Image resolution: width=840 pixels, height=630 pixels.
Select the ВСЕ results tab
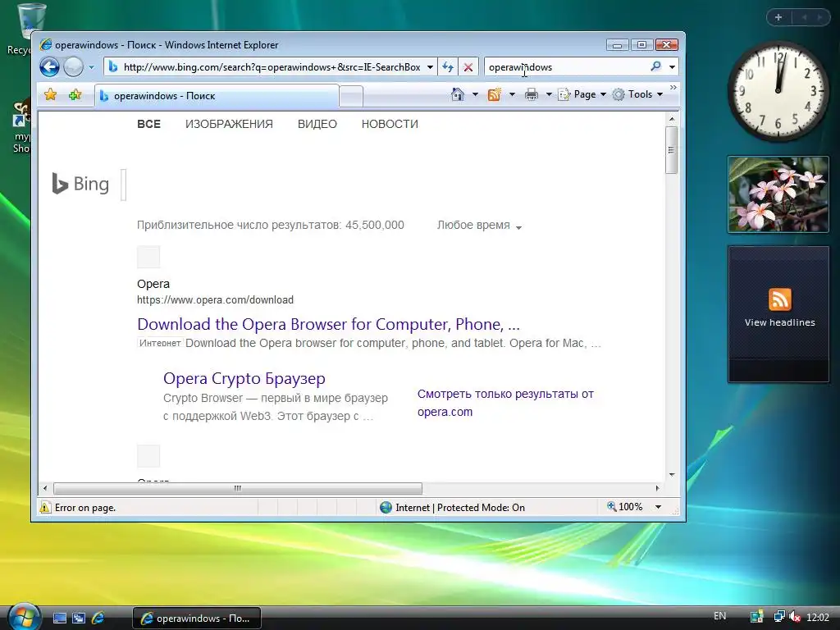(x=149, y=124)
